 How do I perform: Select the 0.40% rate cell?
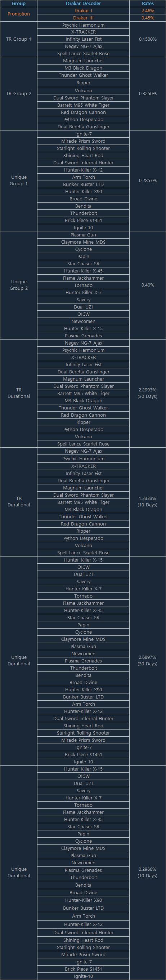148,285
